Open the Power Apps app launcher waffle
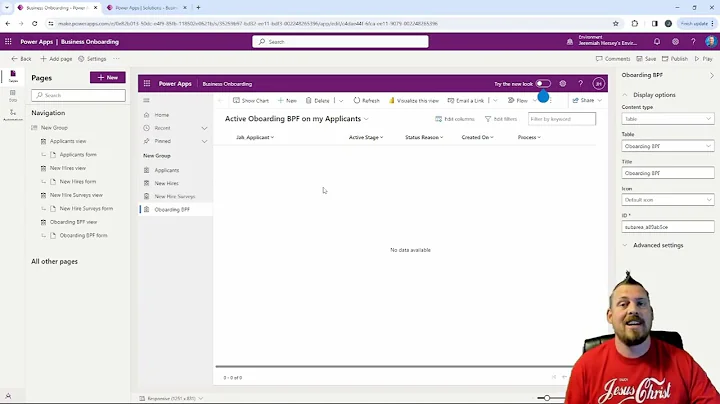 (x=8, y=42)
